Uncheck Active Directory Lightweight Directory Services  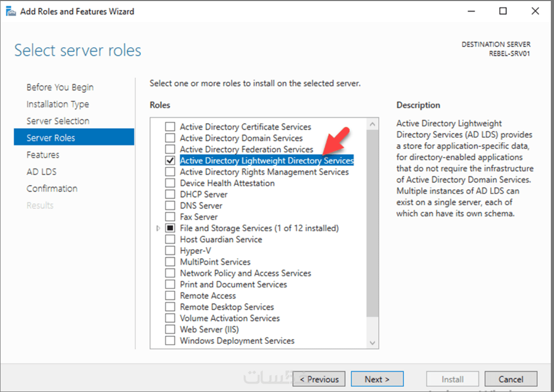(170, 161)
